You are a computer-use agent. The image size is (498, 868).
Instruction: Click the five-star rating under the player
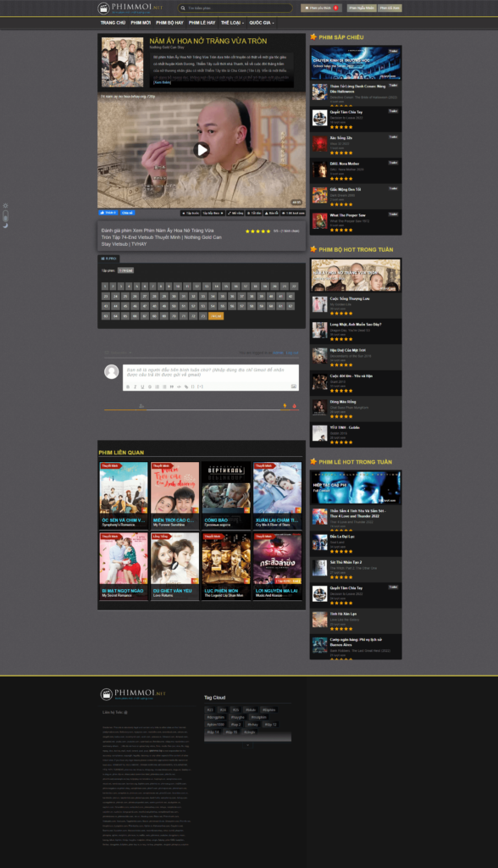coord(257,231)
